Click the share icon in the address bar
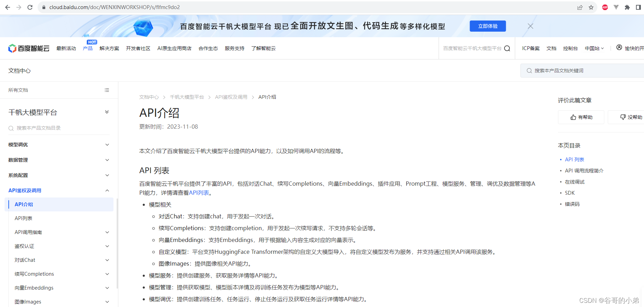This screenshot has height=307, width=644. (x=580, y=7)
